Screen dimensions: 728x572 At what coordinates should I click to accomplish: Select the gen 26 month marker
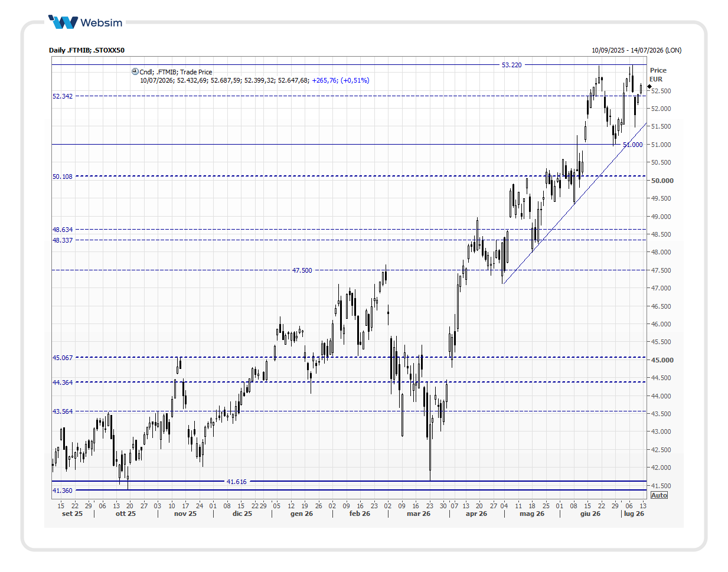point(302,514)
